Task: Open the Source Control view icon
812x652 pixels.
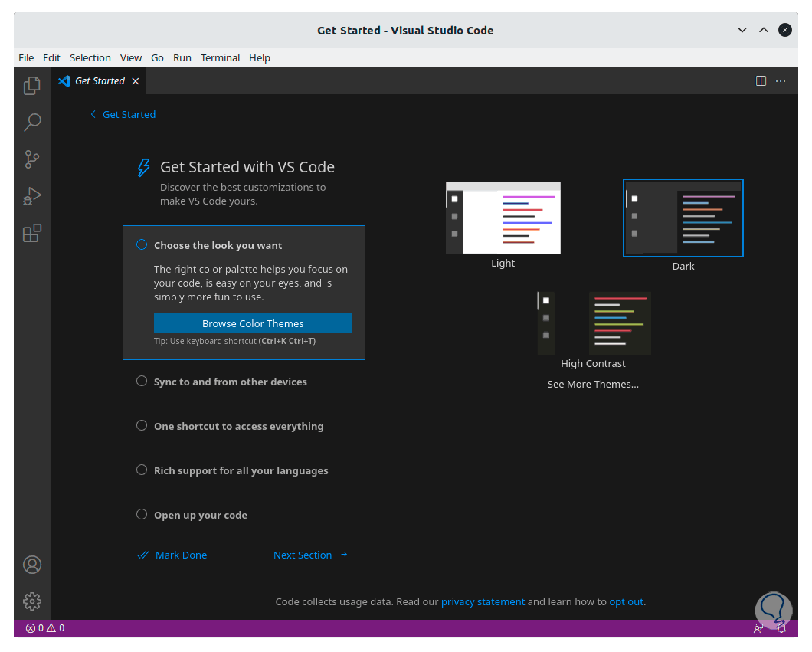Action: (32, 159)
